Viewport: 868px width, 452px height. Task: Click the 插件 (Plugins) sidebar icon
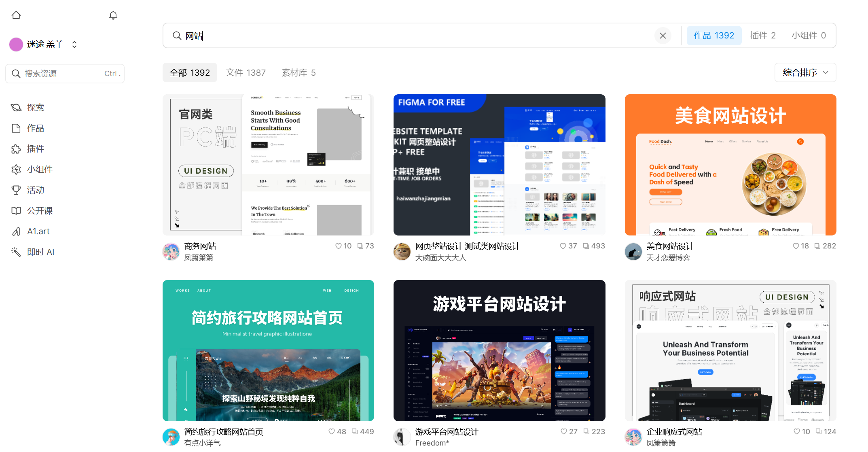coord(16,148)
